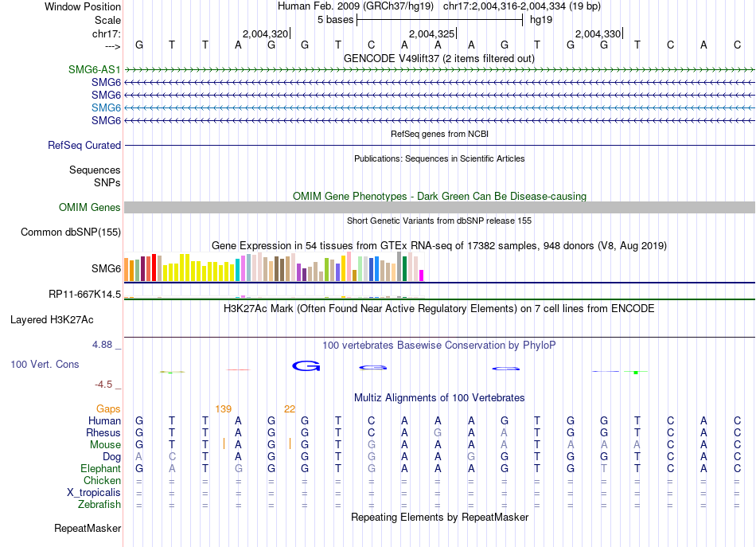Click the Human Feb. 2009 (GRCh37/hg19) header
The image size is (756, 547).
click(356, 6)
